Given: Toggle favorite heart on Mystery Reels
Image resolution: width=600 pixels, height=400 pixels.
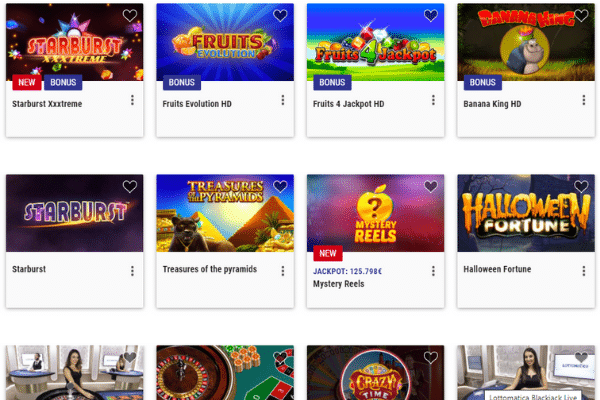Looking at the screenshot, I should [431, 186].
